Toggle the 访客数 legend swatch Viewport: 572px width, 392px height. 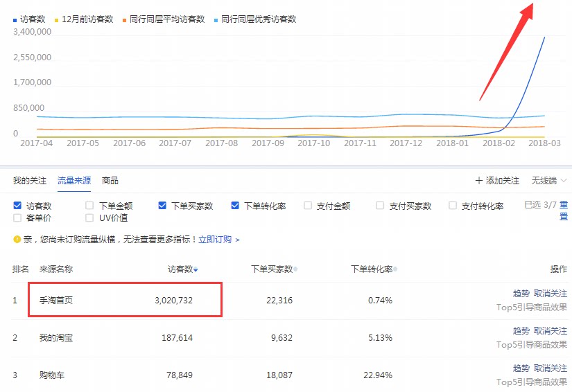[x=15, y=20]
